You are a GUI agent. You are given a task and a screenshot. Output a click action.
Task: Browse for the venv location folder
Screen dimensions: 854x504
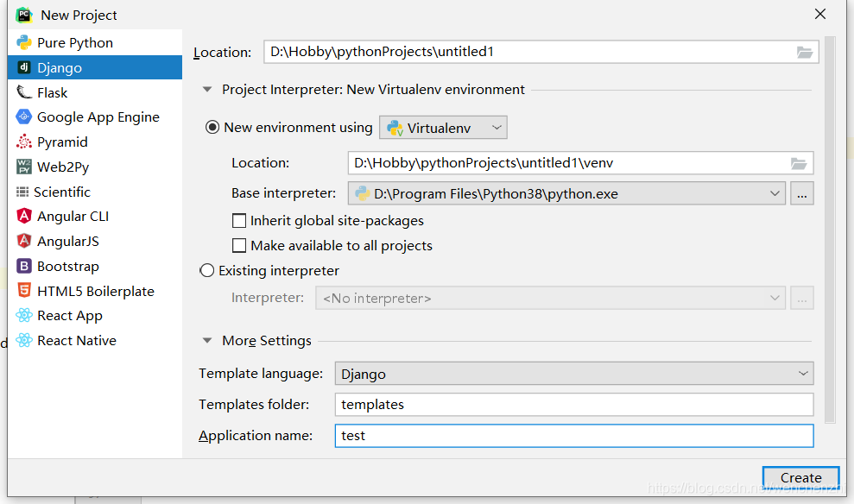799,163
